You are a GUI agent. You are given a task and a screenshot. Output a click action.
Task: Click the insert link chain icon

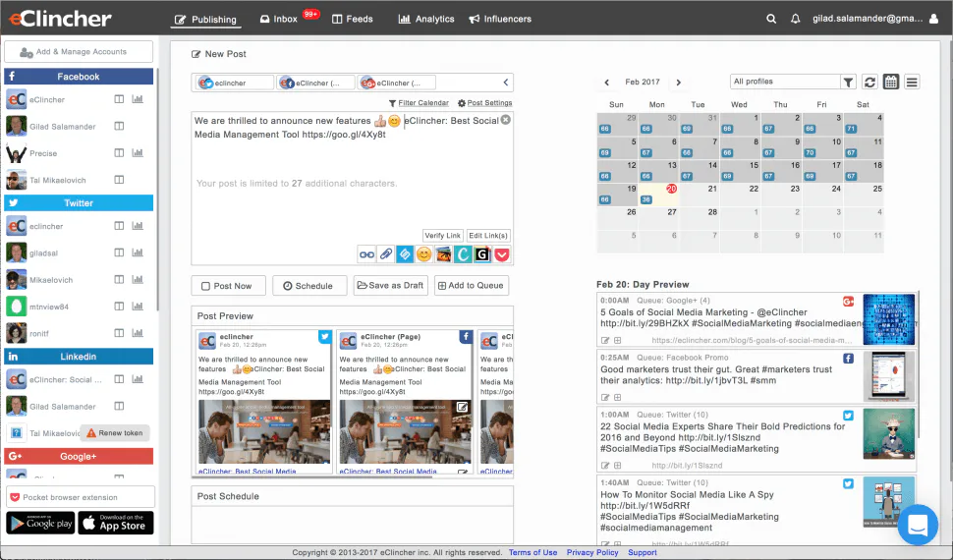[366, 254]
